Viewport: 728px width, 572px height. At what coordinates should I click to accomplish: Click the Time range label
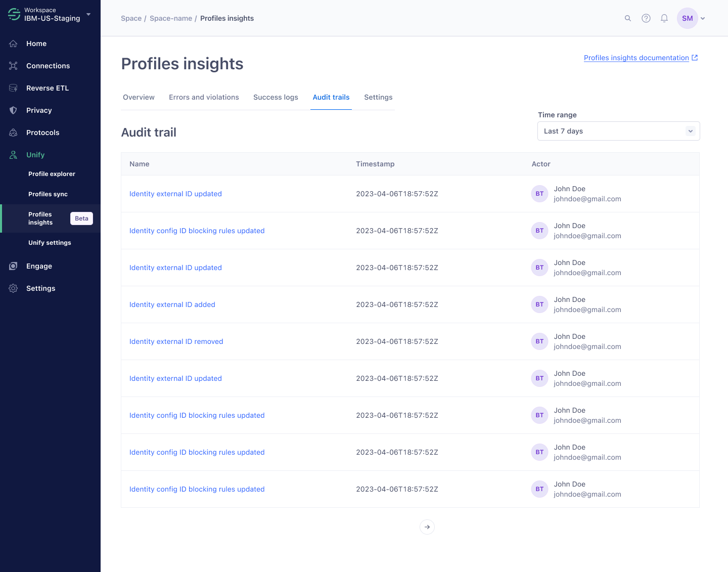pos(557,115)
